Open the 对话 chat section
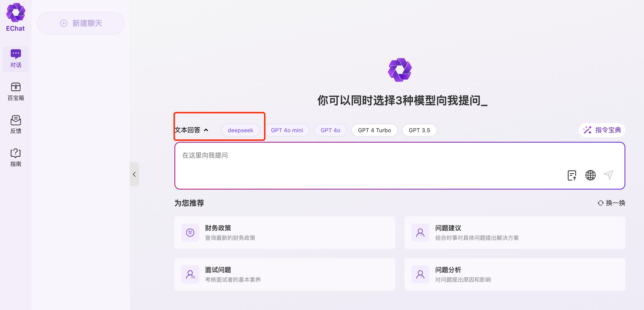 coord(16,59)
